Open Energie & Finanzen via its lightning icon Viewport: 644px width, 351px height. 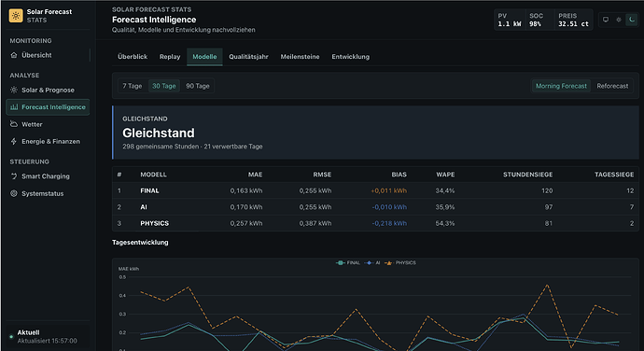(14, 141)
